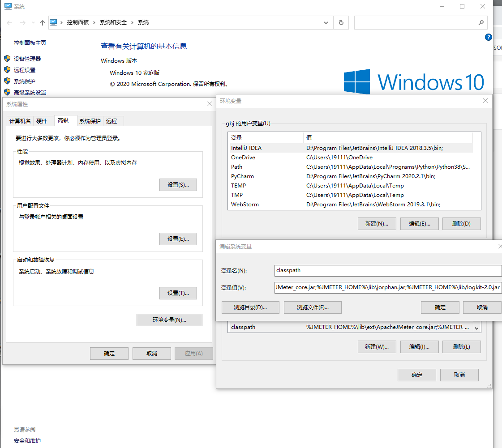502x448 pixels.
Task: Select OneDrive user variable row
Action: [x=352, y=158]
